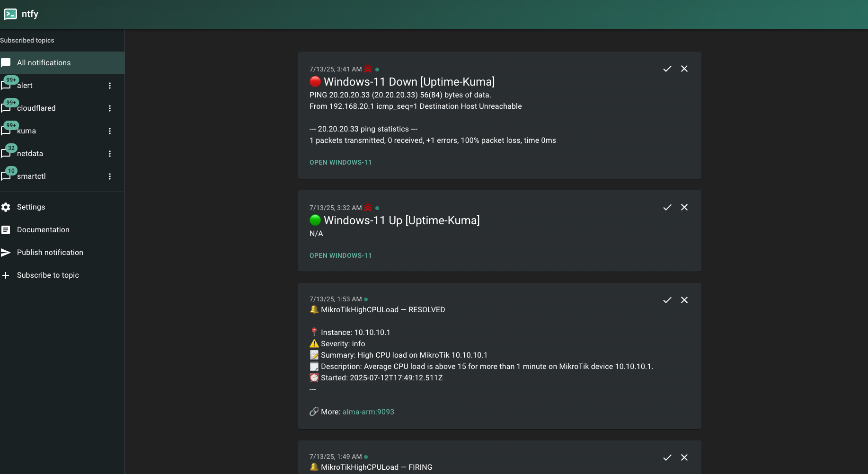Mark MikroTikHighCPULoad RESOLVED notification as read
This screenshot has width=868, height=474.
tap(667, 300)
